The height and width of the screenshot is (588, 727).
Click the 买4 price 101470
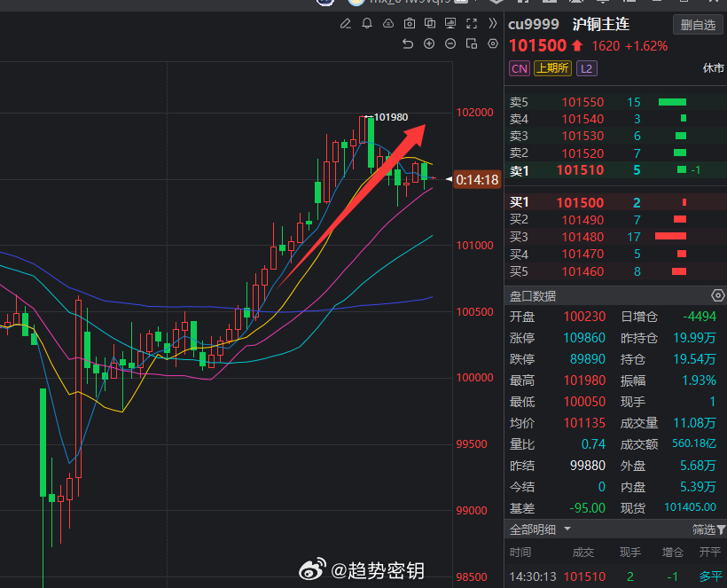point(582,255)
